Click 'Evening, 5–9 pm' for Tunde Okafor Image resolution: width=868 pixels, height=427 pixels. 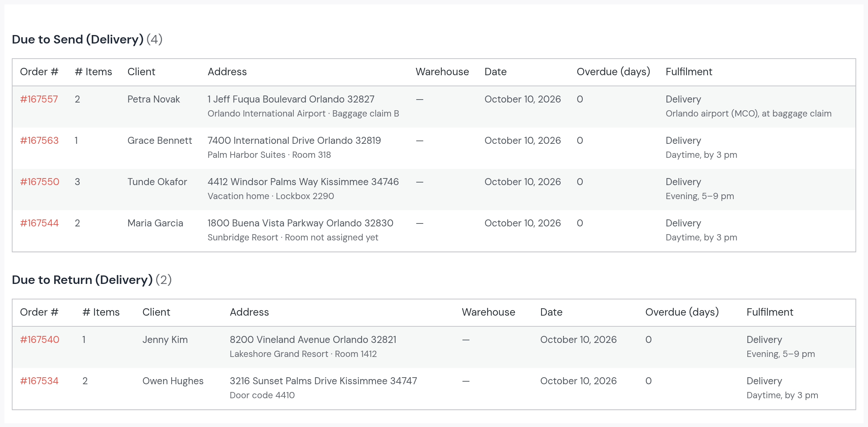point(700,196)
